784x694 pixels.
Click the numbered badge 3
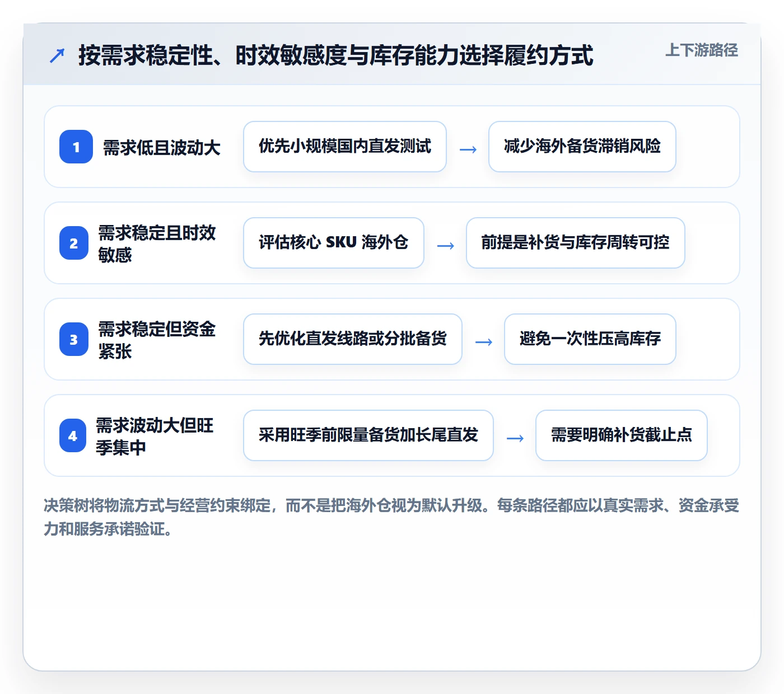click(74, 339)
